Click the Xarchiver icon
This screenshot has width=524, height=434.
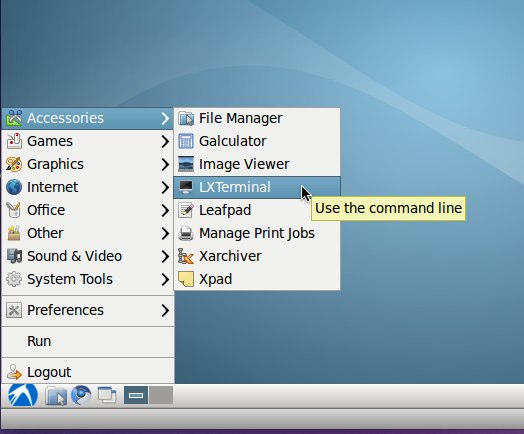point(186,256)
